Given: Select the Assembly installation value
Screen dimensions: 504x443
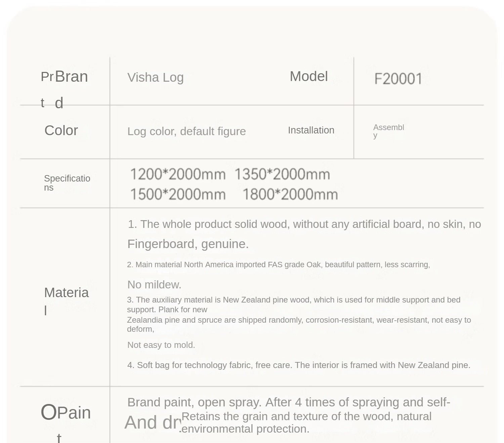Looking at the screenshot, I should (388, 131).
